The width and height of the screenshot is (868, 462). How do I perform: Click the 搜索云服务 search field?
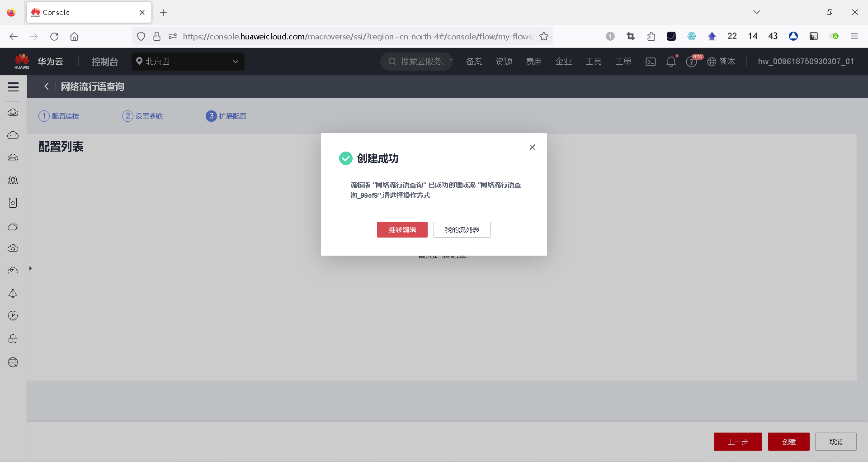pyautogui.click(x=416, y=62)
